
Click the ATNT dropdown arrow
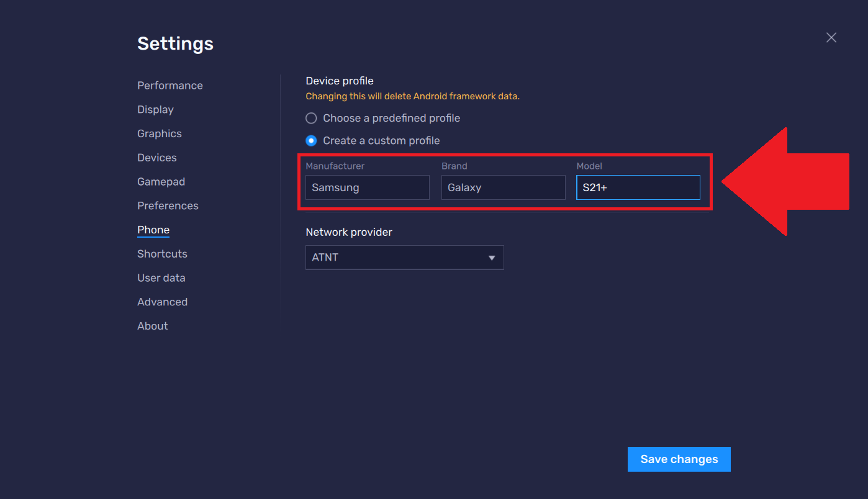[492, 257]
